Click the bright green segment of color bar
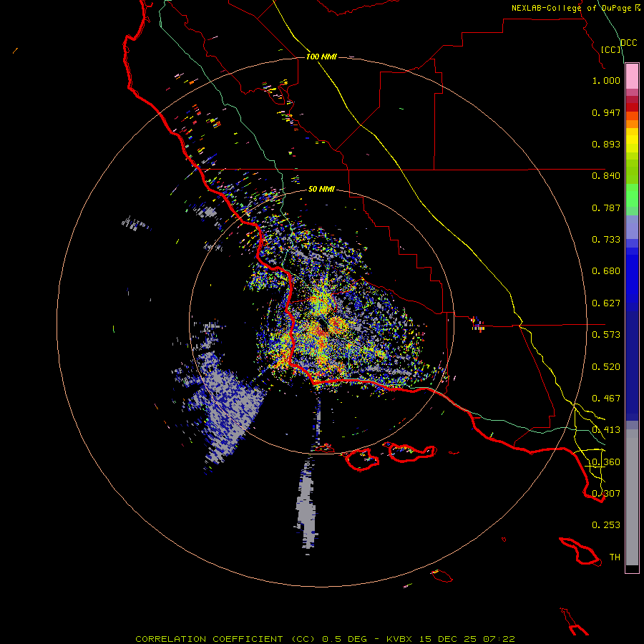 (x=632, y=195)
